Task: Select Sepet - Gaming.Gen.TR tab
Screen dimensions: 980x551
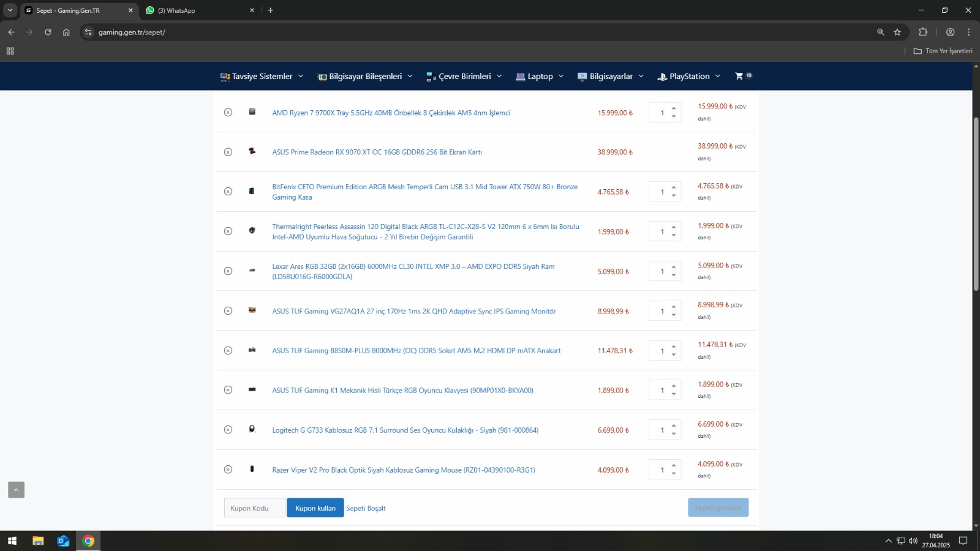Action: [x=80, y=10]
